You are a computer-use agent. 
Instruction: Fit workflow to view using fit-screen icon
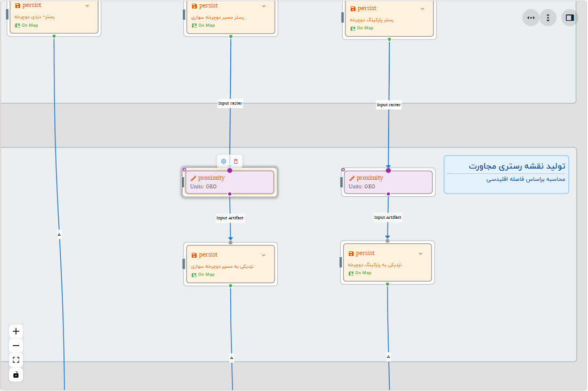click(x=16, y=360)
